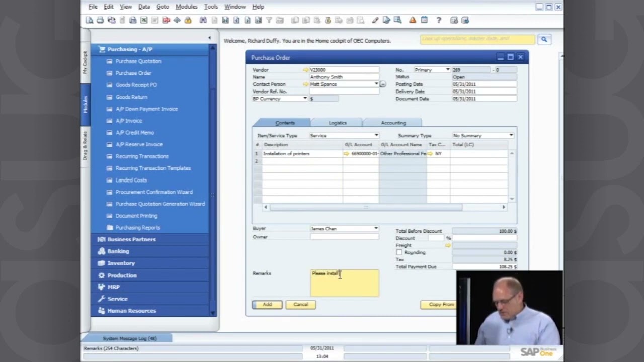644x362 pixels.
Task: Click the Help question mark icon
Action: click(x=439, y=20)
